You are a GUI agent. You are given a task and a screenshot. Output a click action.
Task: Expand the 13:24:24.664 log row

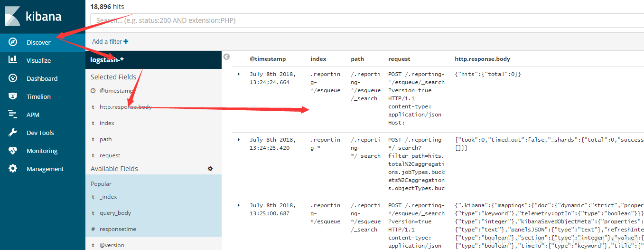coord(239,74)
